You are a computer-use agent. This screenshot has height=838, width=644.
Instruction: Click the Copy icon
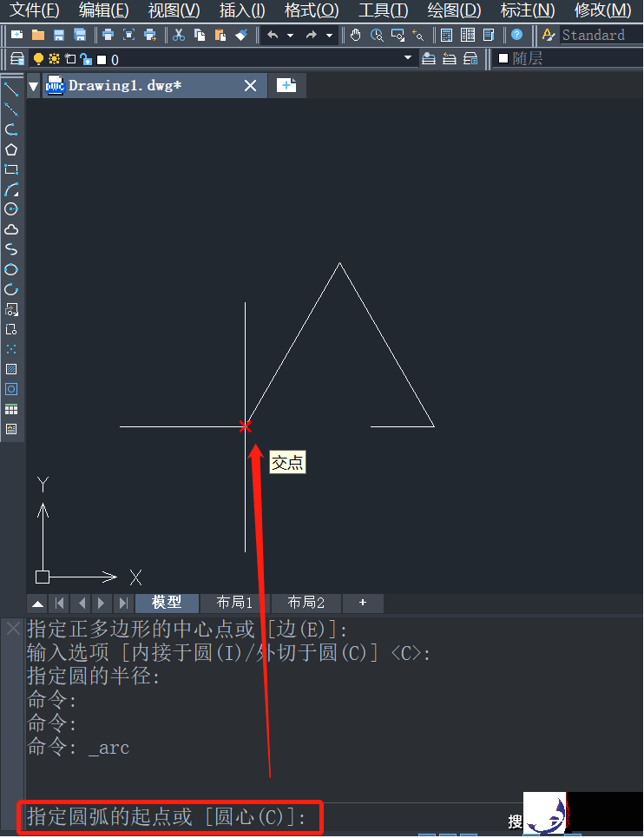(x=200, y=36)
